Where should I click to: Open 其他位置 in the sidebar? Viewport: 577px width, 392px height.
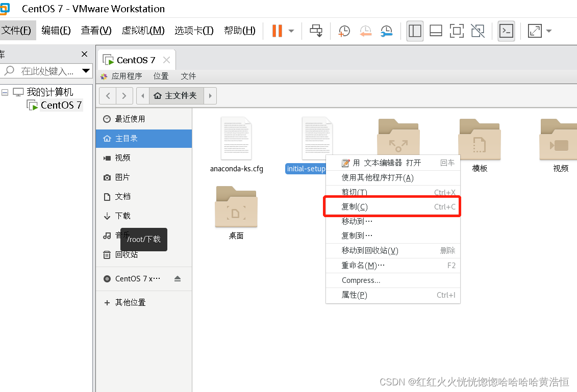(x=144, y=303)
